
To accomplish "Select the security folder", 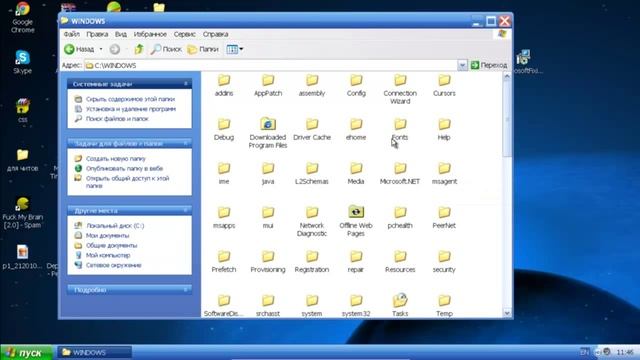I will (x=444, y=262).
